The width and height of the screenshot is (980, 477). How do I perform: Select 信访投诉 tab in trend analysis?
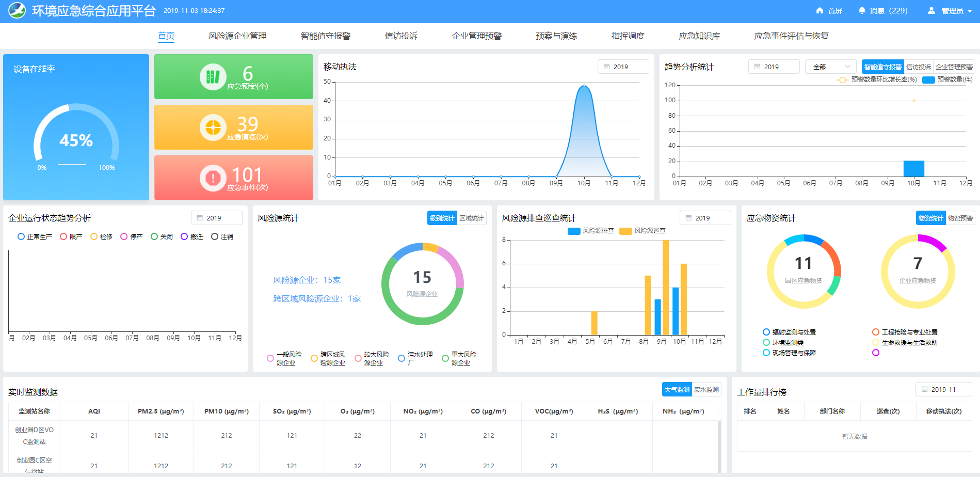point(919,67)
